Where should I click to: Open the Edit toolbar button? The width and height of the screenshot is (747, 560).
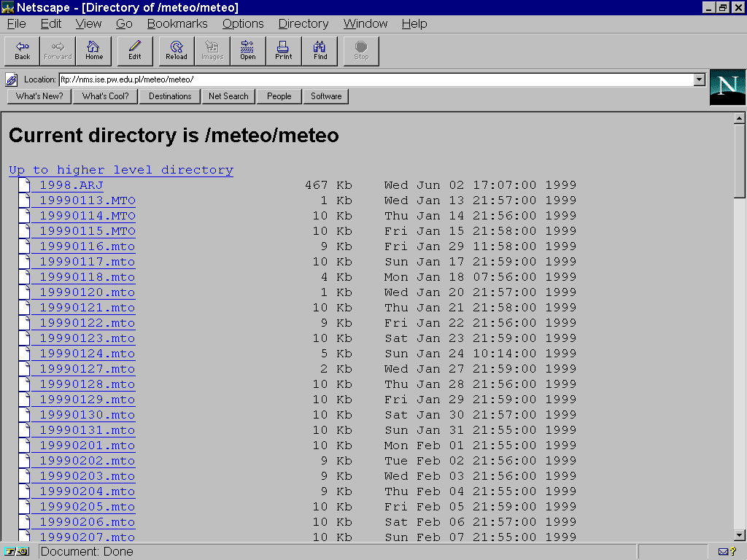(135, 50)
